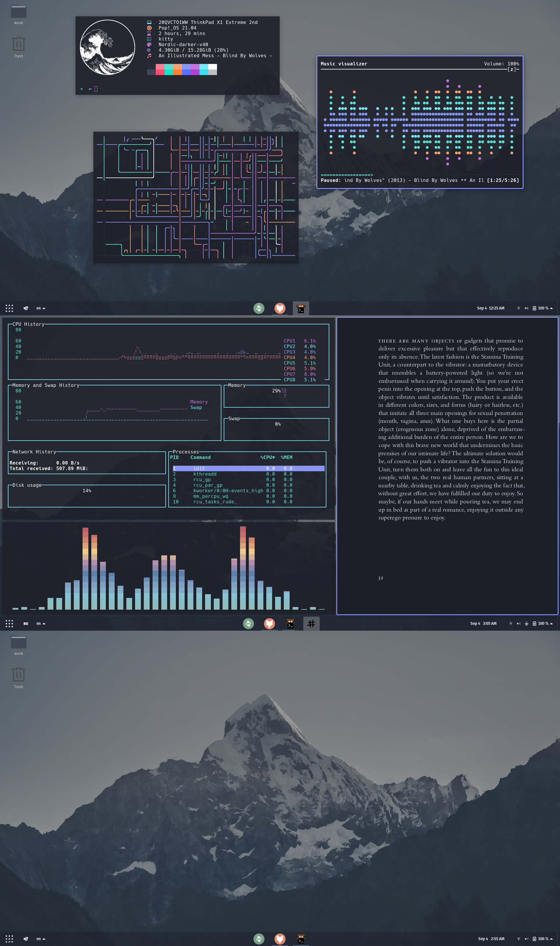Image resolution: width=560 pixels, height=946 pixels.
Task: Click volume icon in 12:25 AM tray
Action: click(526, 308)
